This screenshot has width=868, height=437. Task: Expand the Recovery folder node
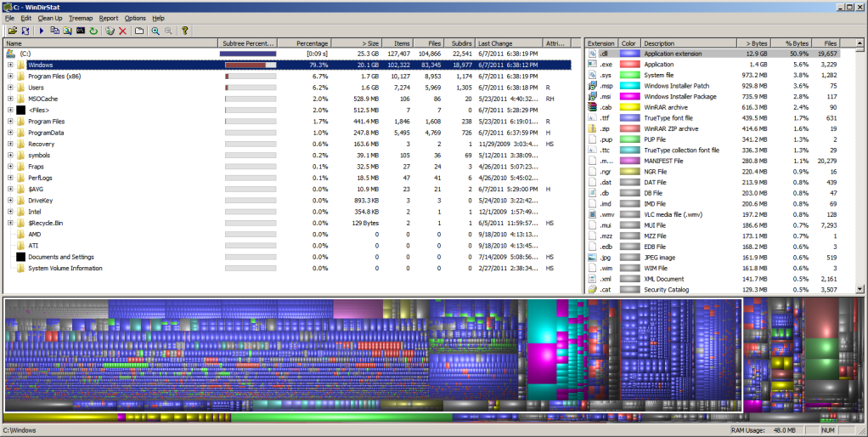(x=10, y=144)
